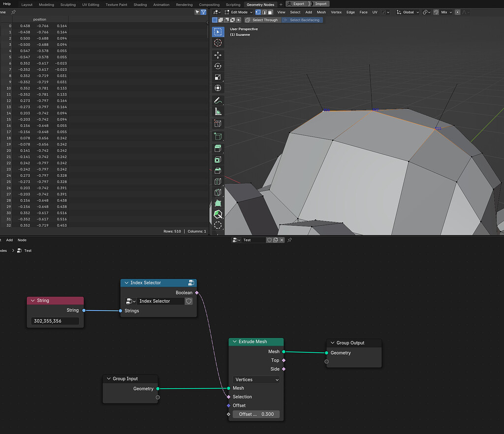Open the Add menu in node editor
Viewport: 504px width, 434px height.
click(9, 240)
